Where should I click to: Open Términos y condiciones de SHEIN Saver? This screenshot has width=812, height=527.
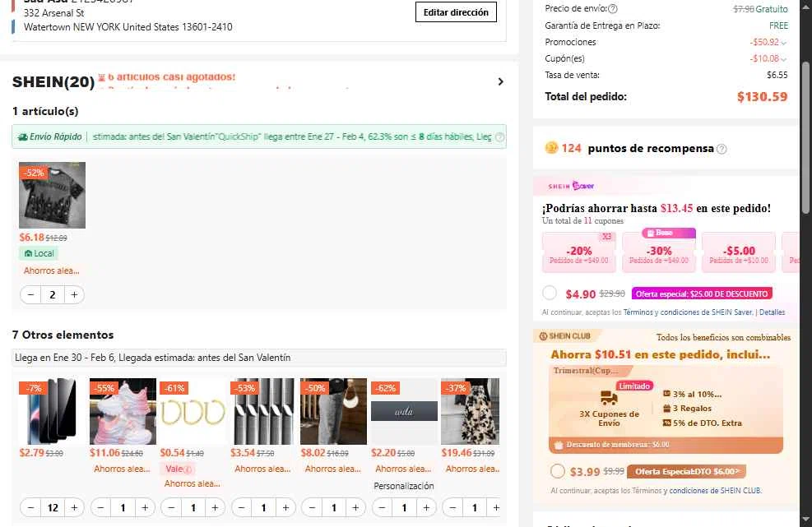689,312
